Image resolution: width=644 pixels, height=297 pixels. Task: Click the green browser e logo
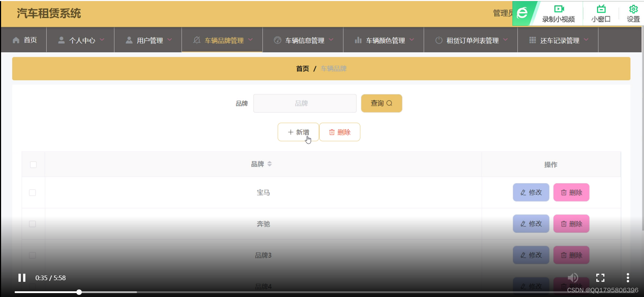point(522,13)
